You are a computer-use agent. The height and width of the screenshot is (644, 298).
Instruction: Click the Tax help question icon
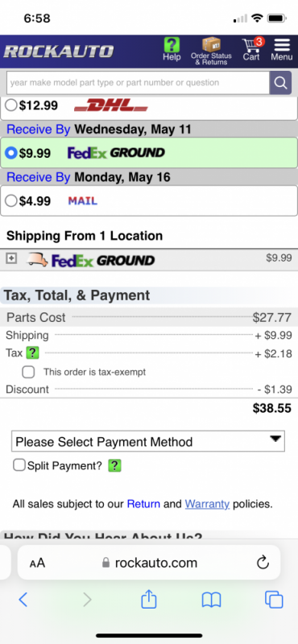point(32,353)
